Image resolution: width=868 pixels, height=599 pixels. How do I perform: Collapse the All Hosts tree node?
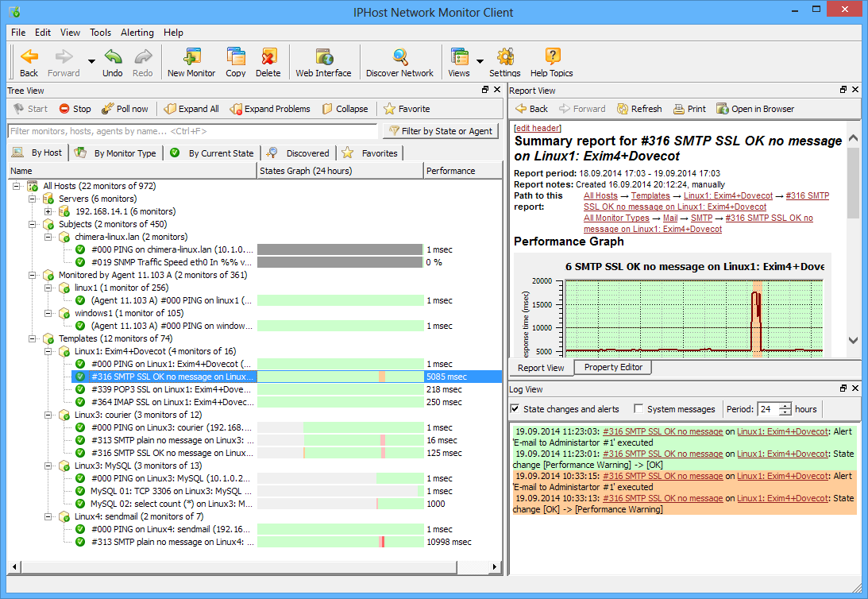[x=17, y=186]
